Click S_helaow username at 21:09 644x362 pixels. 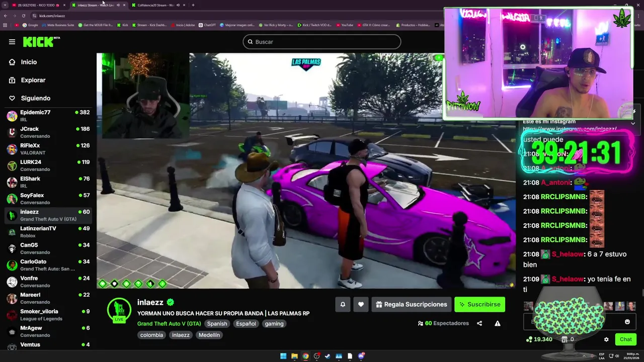click(568, 279)
